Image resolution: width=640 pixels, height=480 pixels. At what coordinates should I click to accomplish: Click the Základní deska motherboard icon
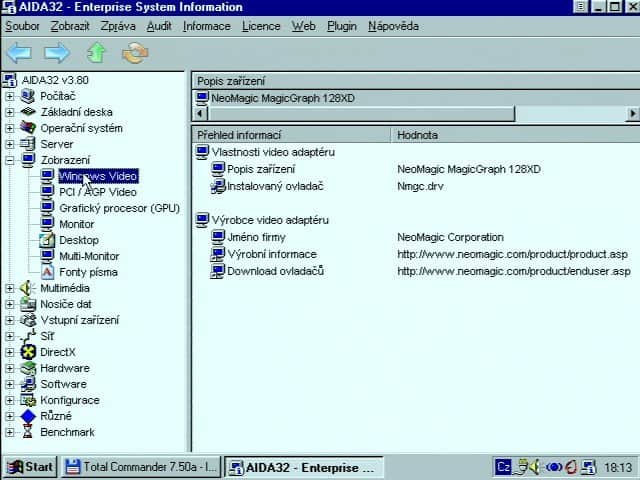pyautogui.click(x=28, y=112)
